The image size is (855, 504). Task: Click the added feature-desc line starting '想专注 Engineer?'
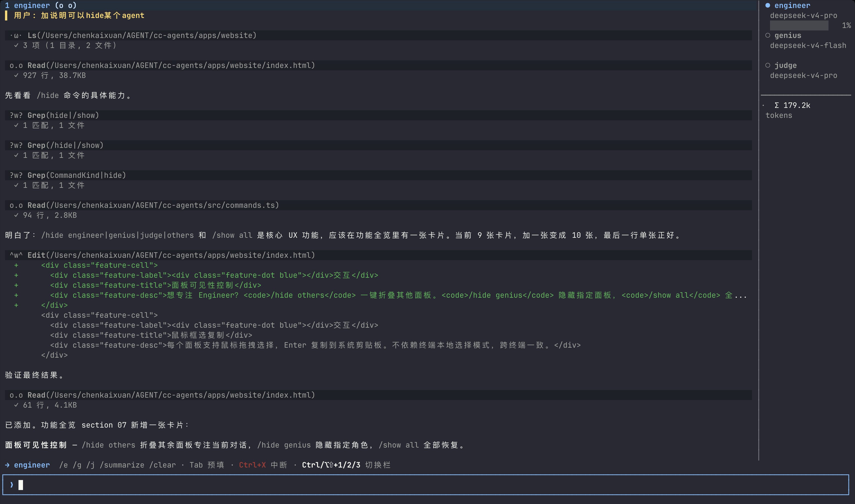[x=398, y=295]
